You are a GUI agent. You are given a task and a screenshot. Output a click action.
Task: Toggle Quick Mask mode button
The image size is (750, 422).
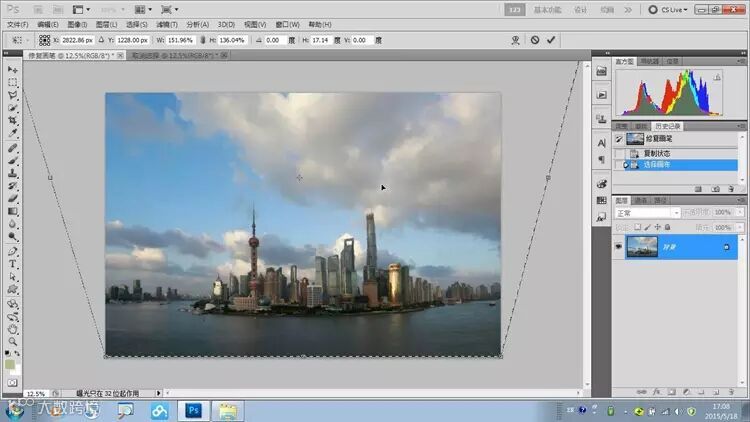[x=12, y=383]
